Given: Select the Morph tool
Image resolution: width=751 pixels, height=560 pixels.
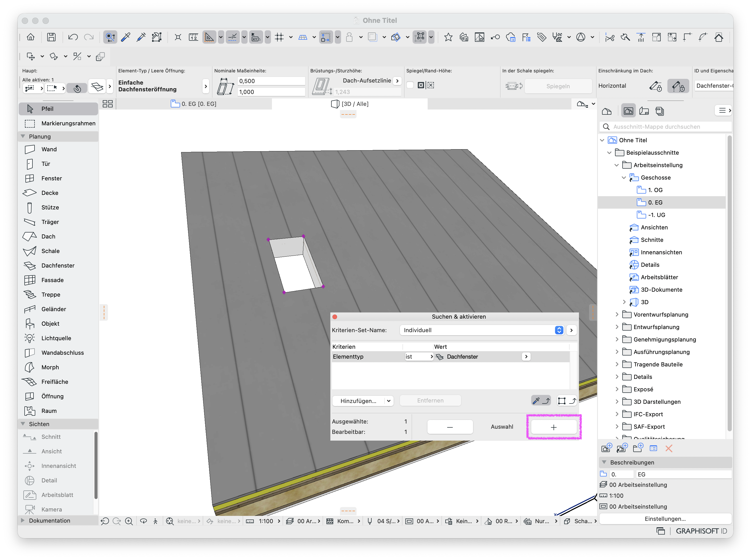Looking at the screenshot, I should click(58, 367).
